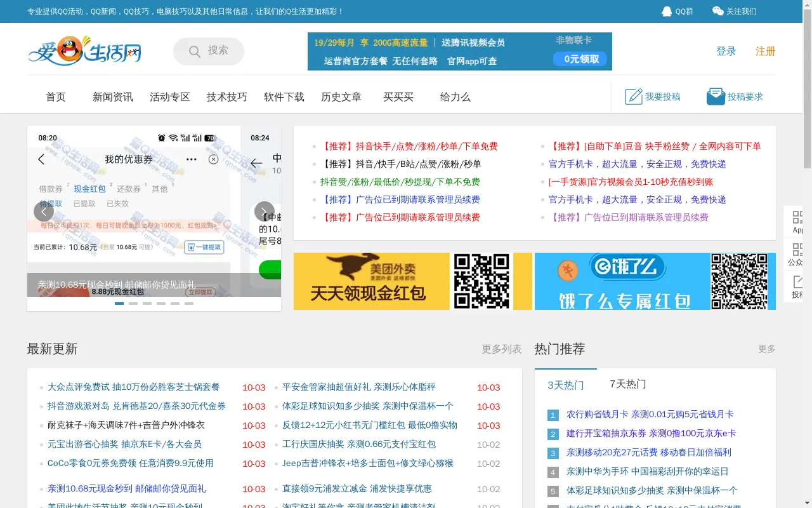Open [一手货源]官方视频会员1-10秒充值秒到账 link
Screen dimensions: 812x508
coord(631,182)
